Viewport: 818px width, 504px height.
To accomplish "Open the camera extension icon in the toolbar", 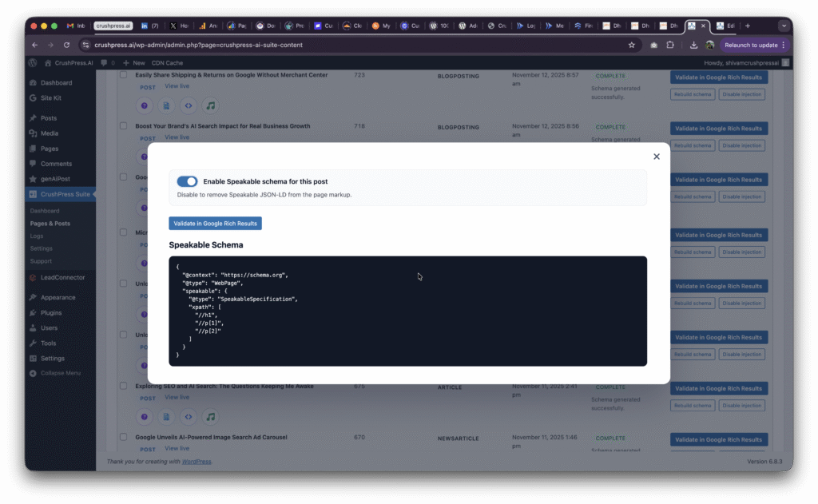I will (x=653, y=46).
